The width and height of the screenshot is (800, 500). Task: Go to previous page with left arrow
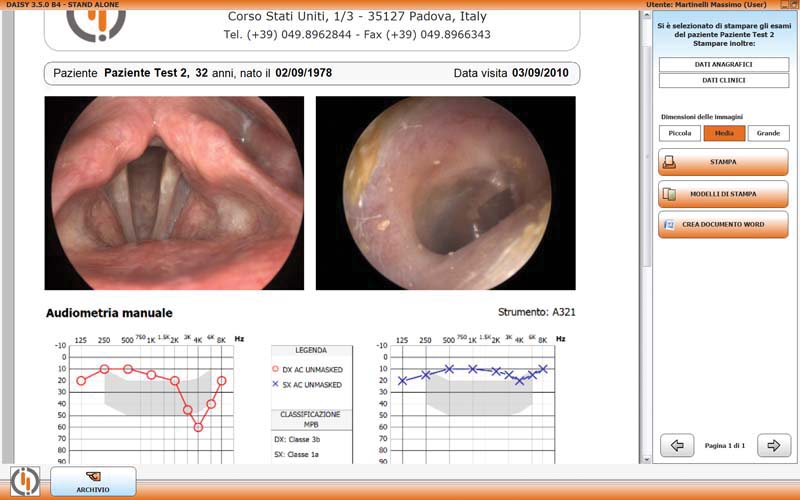[677, 445]
